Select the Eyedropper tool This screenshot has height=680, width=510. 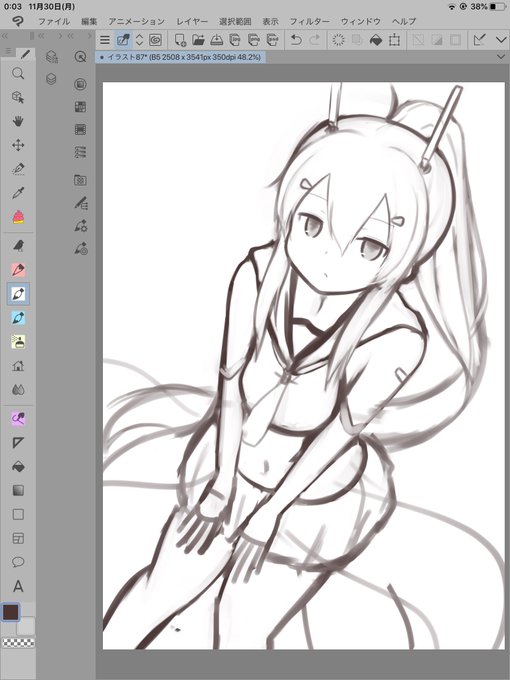point(18,193)
